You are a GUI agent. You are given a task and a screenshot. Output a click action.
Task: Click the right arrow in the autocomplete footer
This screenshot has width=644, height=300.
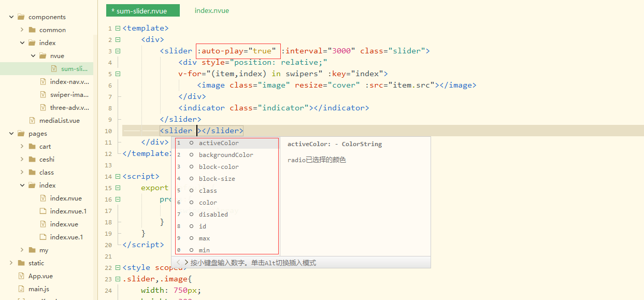(186, 263)
